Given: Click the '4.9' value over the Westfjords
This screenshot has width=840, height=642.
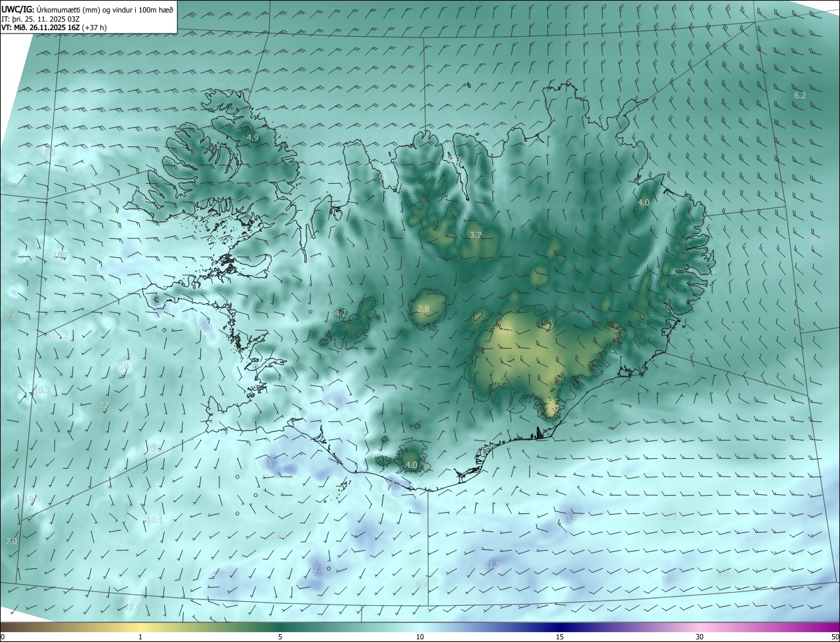Looking at the screenshot, I should (253, 138).
